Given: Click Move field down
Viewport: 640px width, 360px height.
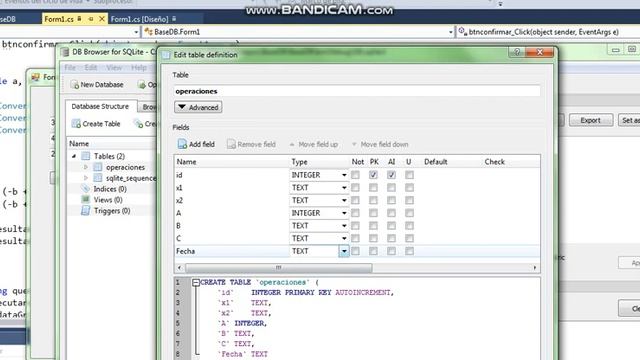Looking at the screenshot, I should coord(380,144).
